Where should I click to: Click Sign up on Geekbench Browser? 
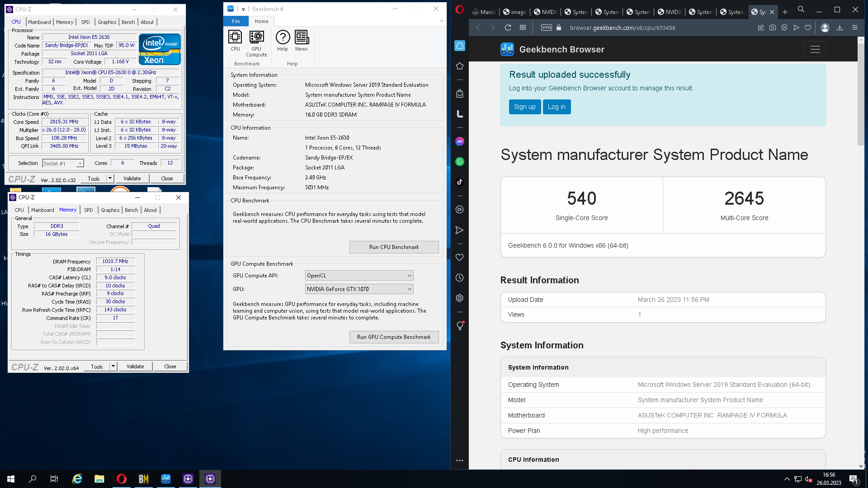tap(524, 107)
